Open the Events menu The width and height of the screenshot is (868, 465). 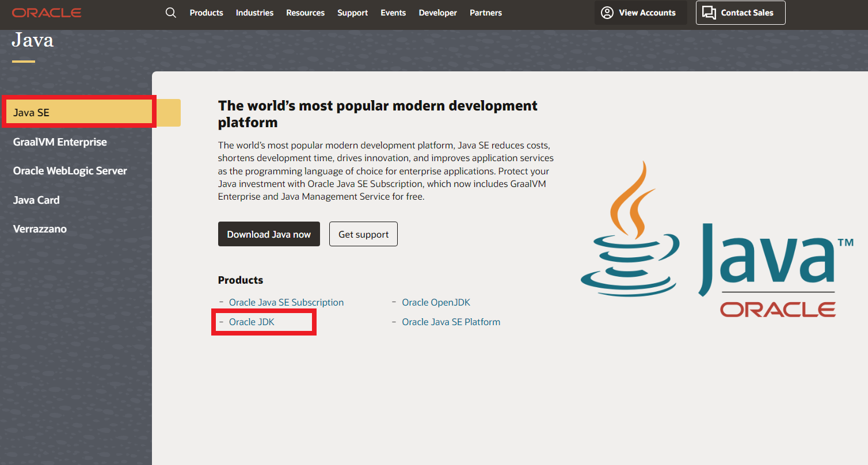[x=393, y=13]
